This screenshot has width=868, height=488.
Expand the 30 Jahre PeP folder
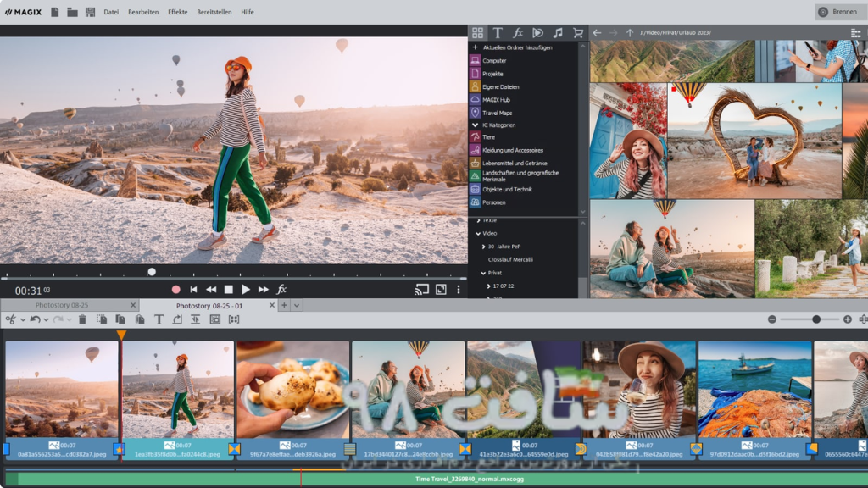coord(483,247)
